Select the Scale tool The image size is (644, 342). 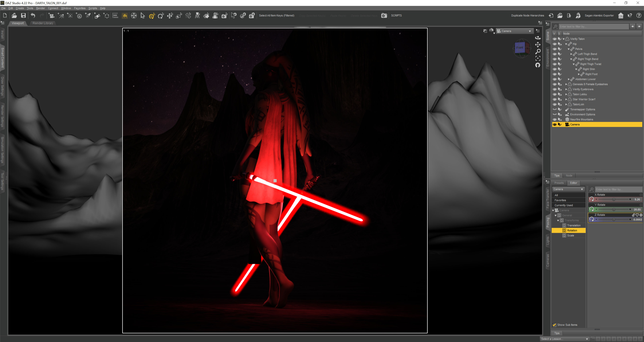[x=179, y=15]
